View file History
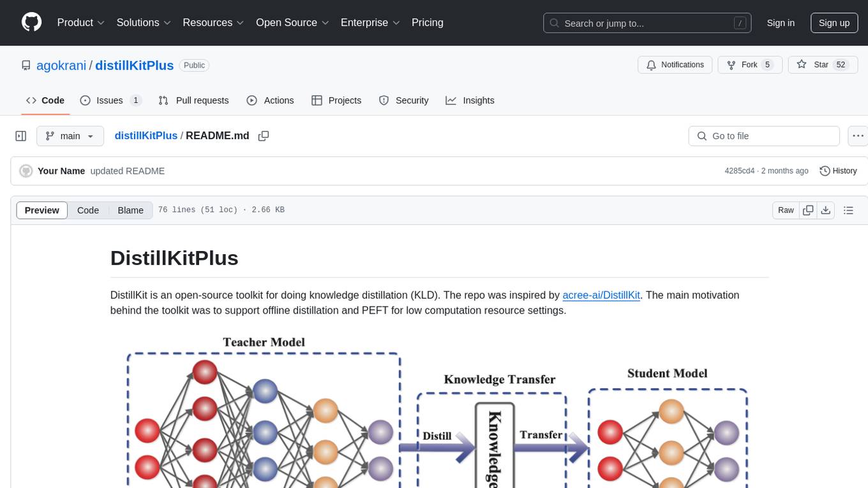The width and height of the screenshot is (868, 488). [838, 171]
